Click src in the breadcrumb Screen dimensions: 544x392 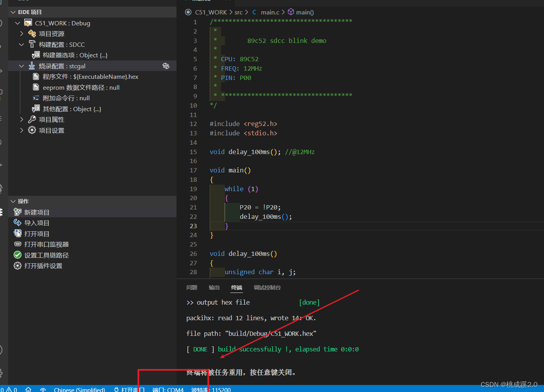click(x=239, y=12)
